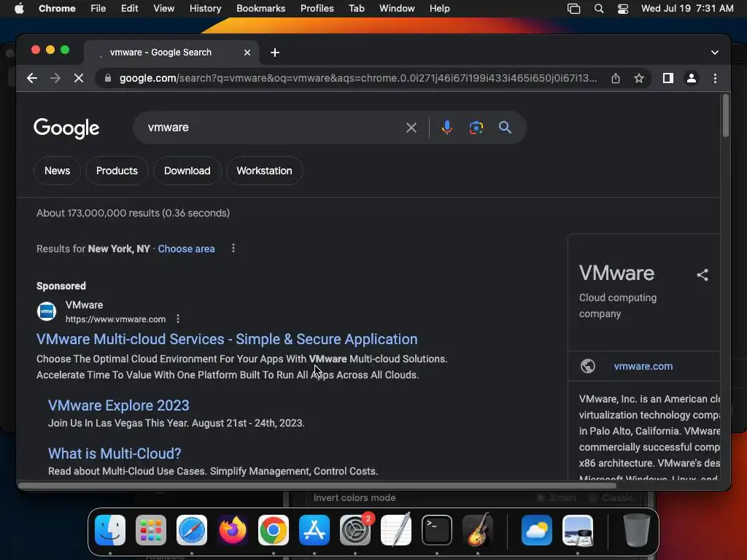Open the Chrome profile avatar icon
The image size is (747, 560).
pyautogui.click(x=692, y=78)
